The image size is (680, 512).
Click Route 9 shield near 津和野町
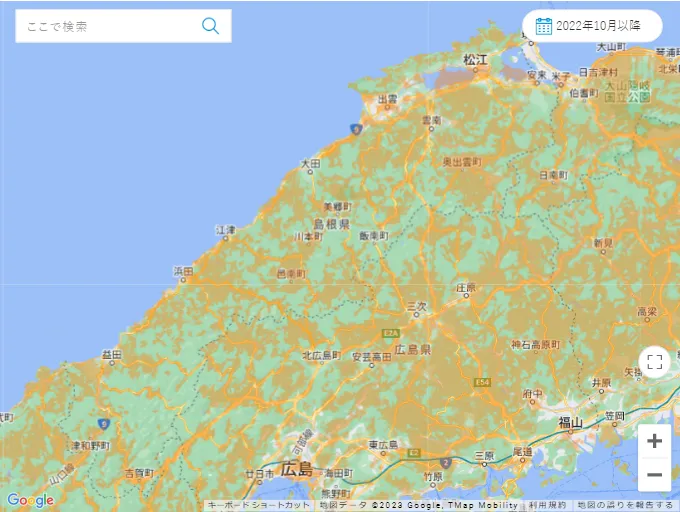point(103,424)
